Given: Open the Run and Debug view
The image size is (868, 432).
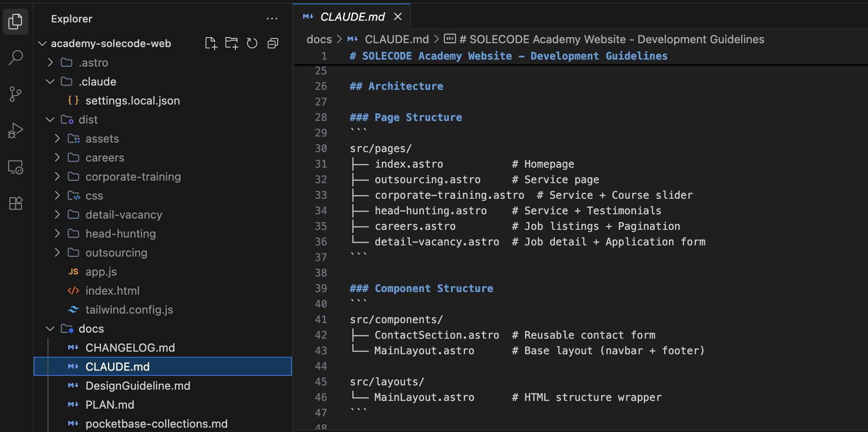Looking at the screenshot, I should tap(16, 130).
